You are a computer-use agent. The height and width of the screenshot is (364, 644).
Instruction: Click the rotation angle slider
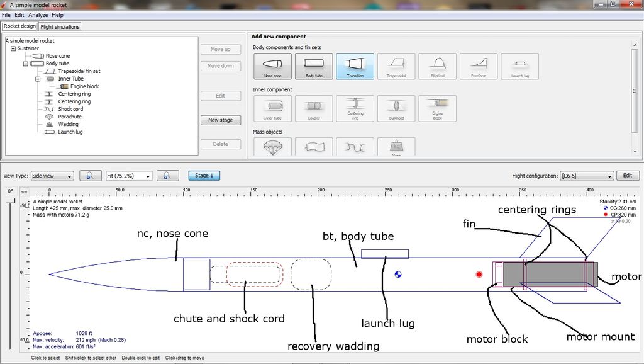point(10,273)
